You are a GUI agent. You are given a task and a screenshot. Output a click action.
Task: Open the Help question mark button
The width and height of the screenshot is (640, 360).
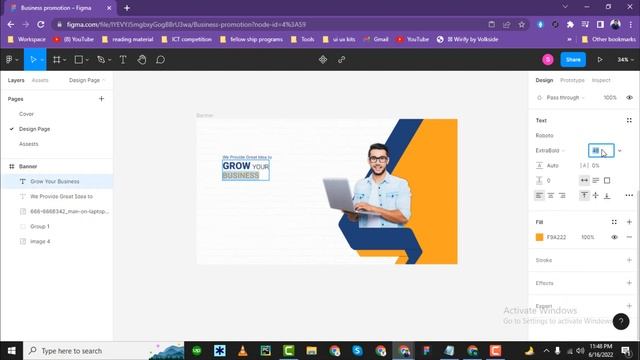[x=621, y=322]
